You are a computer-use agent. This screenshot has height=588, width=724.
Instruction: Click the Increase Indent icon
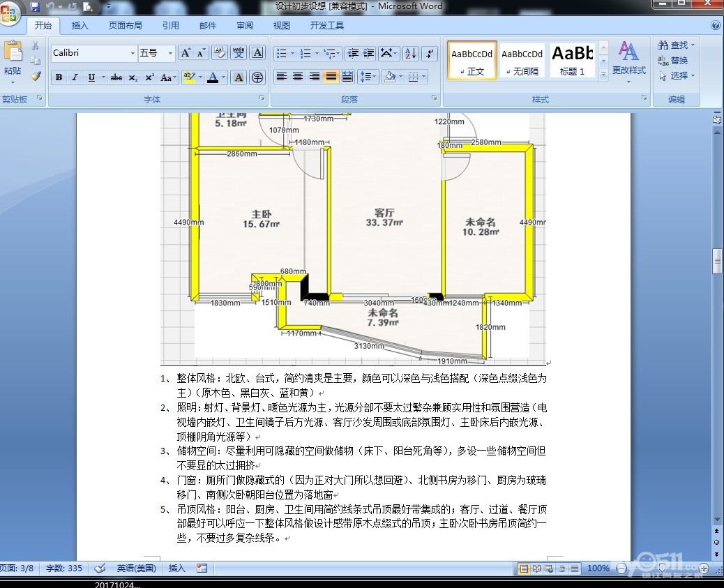[368, 54]
